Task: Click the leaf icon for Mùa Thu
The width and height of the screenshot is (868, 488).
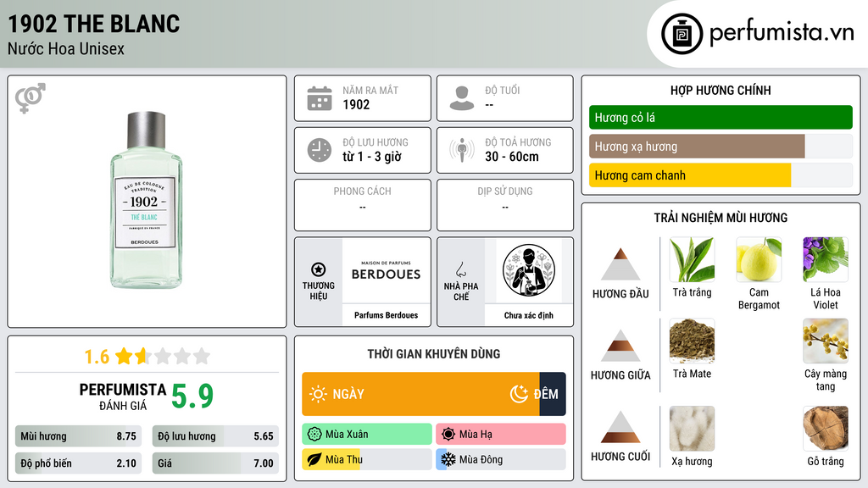Action: 314,459
